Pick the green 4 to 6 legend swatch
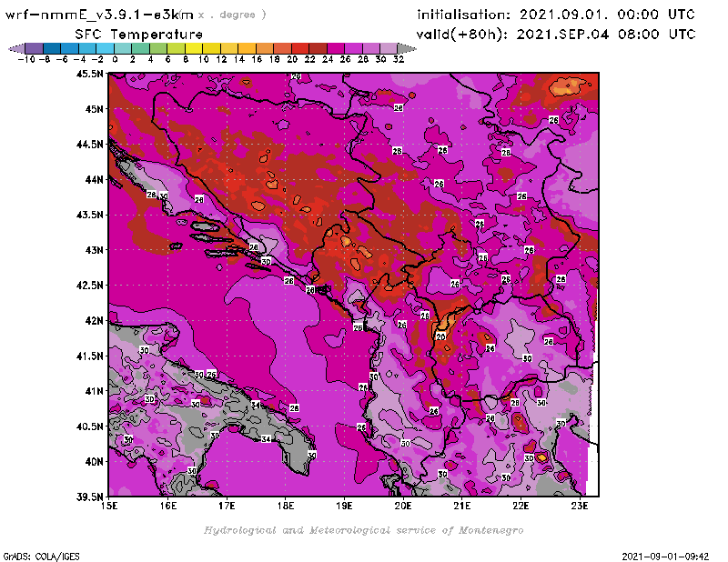This screenshot has width=728, height=562. (x=158, y=48)
